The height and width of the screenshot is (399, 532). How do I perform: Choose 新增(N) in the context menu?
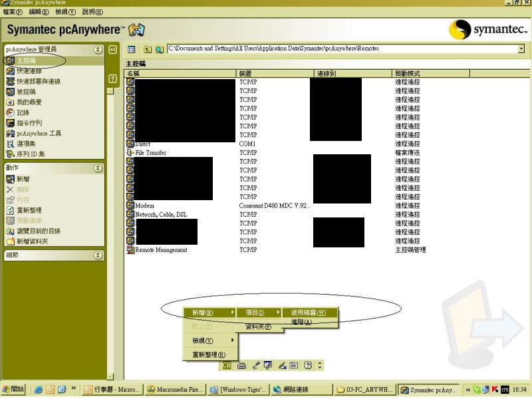pos(209,313)
